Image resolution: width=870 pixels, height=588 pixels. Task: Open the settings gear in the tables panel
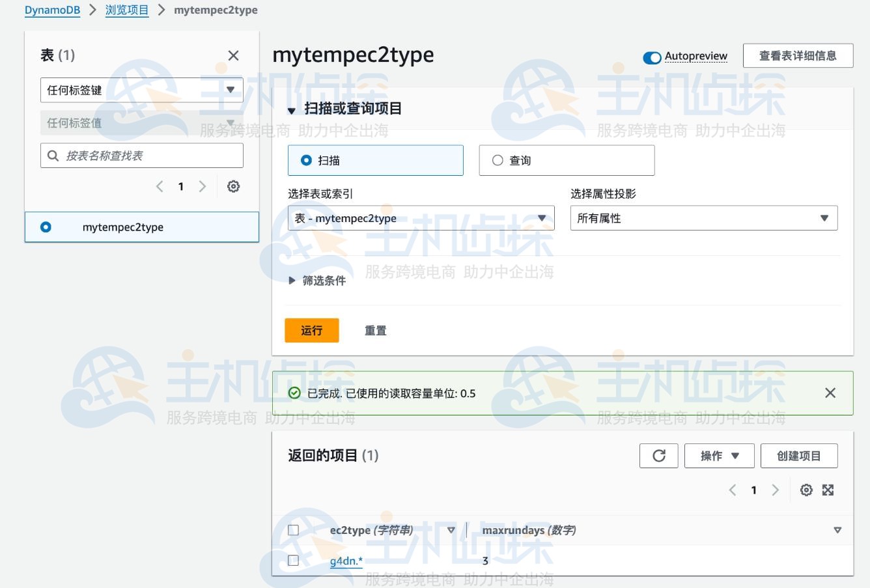pos(232,186)
